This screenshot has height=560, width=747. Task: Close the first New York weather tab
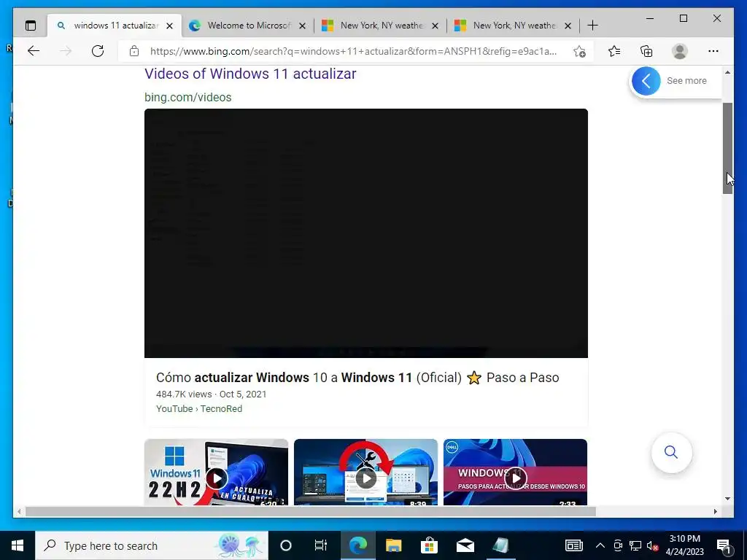[x=435, y=26]
